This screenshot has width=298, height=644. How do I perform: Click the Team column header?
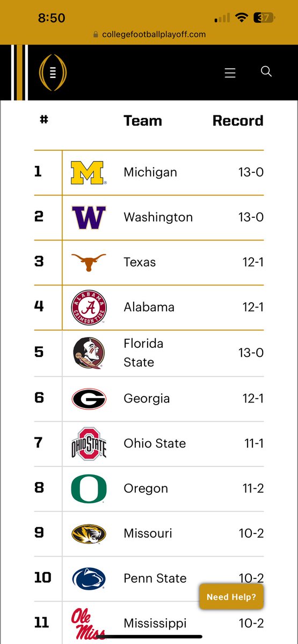pos(143,121)
